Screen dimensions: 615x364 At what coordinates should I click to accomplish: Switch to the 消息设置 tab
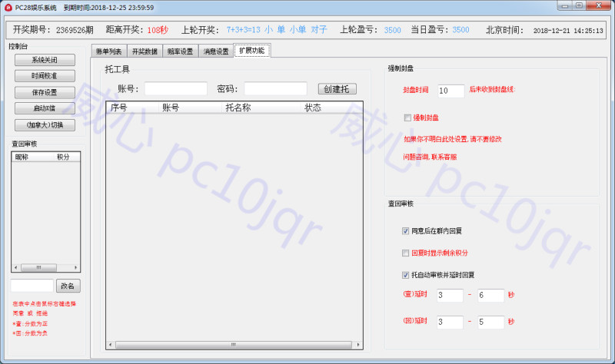(x=216, y=51)
